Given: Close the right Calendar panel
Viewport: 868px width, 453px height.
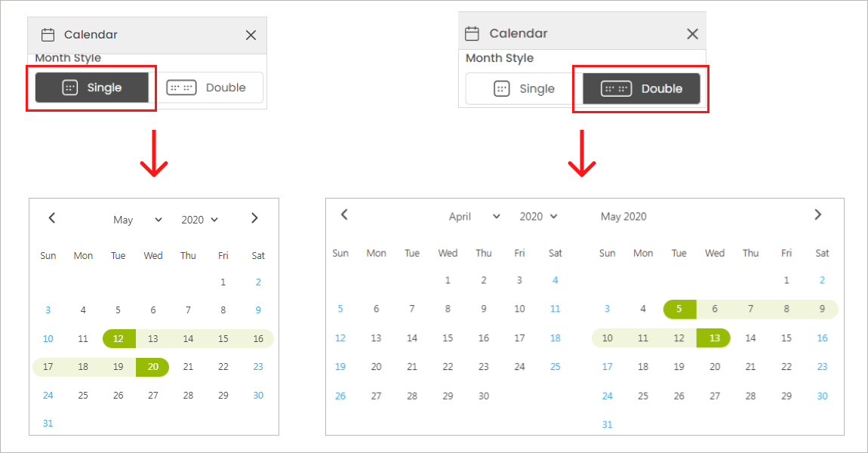Looking at the screenshot, I should click(x=692, y=33).
